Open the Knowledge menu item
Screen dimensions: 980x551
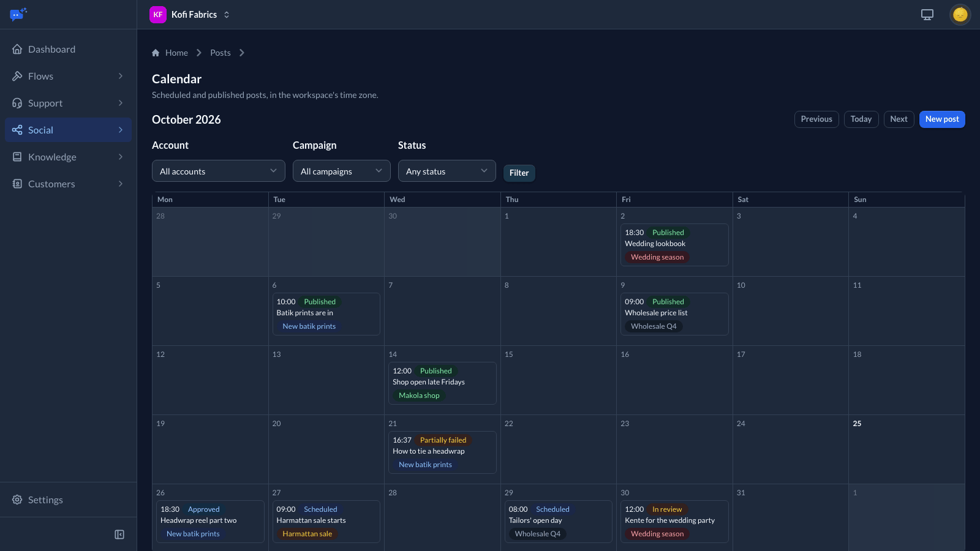[68, 157]
